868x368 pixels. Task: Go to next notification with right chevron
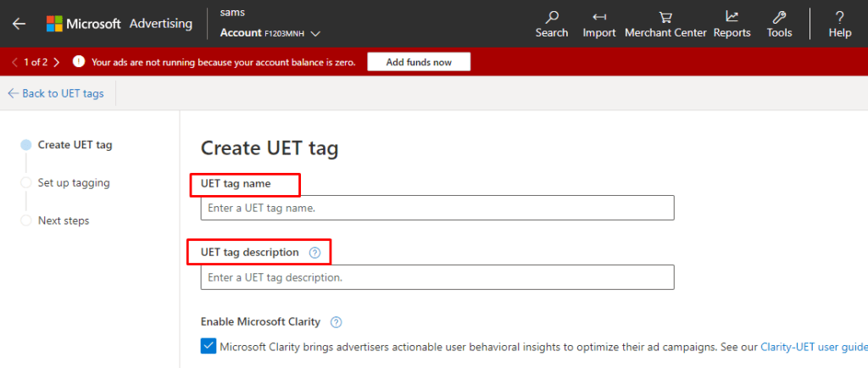coord(57,62)
